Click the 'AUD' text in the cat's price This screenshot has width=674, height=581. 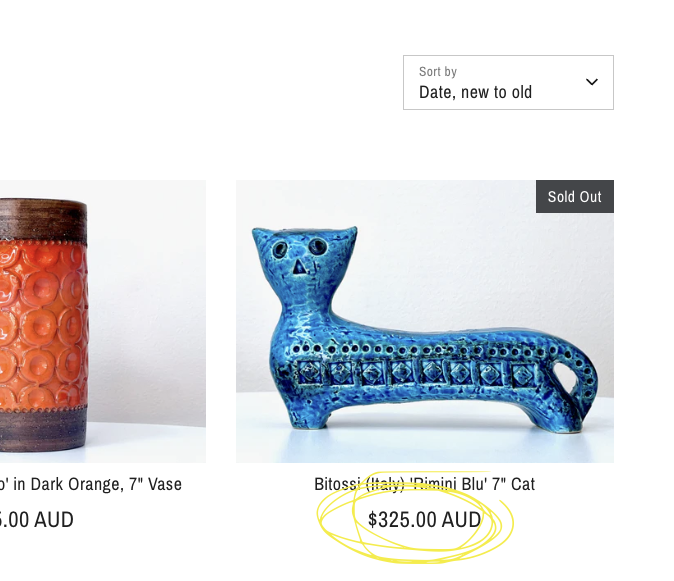[x=462, y=520]
